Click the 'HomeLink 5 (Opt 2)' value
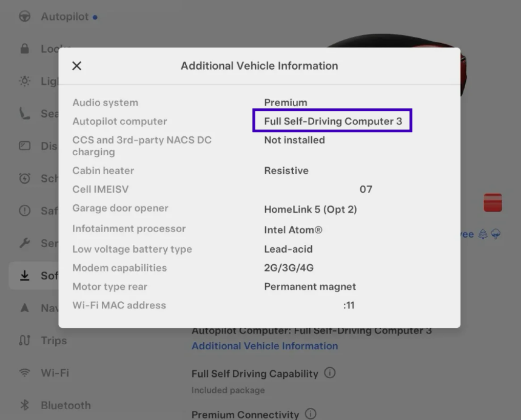 [311, 210]
